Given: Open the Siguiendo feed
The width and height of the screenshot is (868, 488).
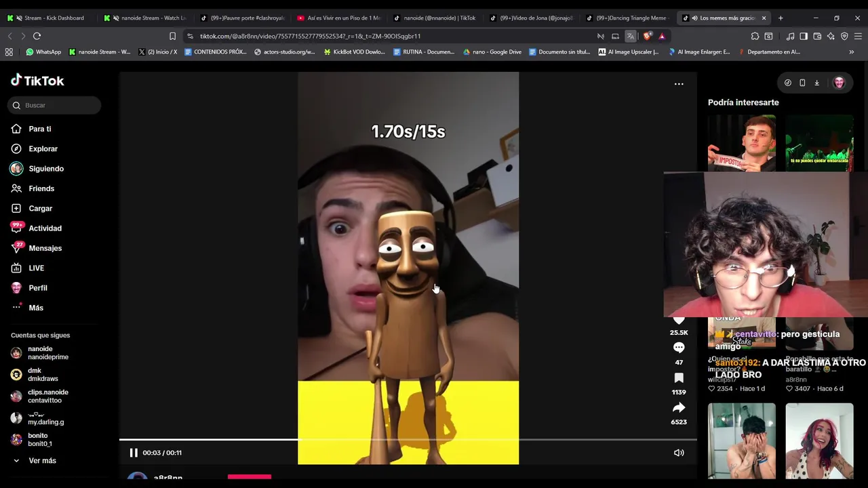Looking at the screenshot, I should (45, 169).
